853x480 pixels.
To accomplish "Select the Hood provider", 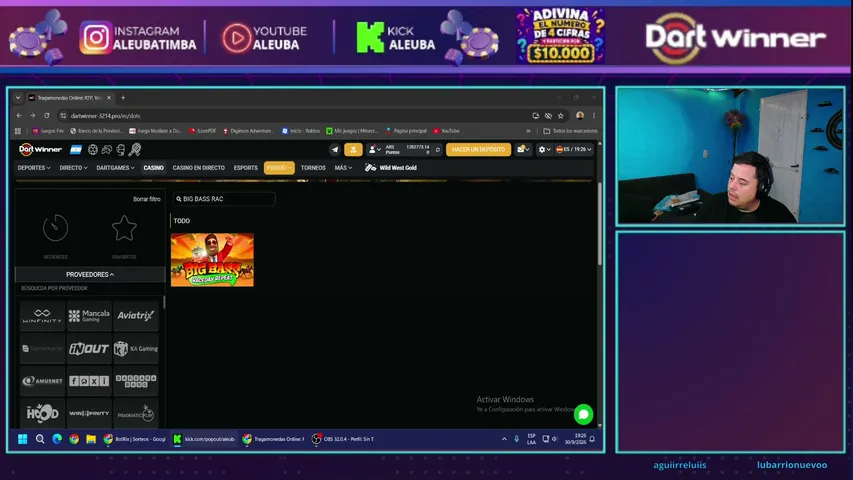I will [42, 414].
